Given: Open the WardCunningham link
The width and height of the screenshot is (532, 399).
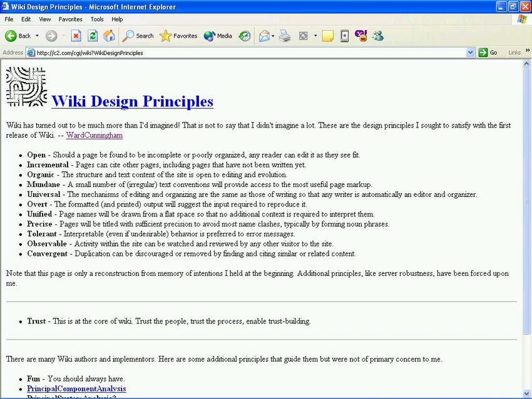Looking at the screenshot, I should 95,135.
